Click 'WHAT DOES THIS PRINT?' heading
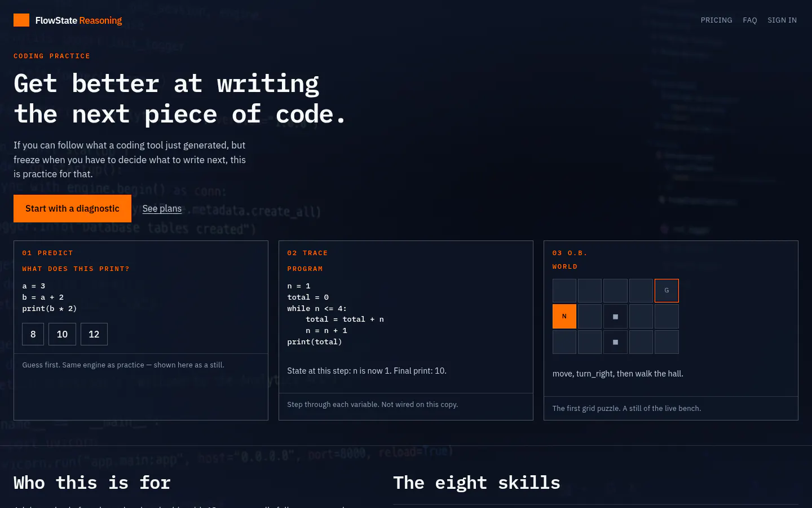 point(76,269)
